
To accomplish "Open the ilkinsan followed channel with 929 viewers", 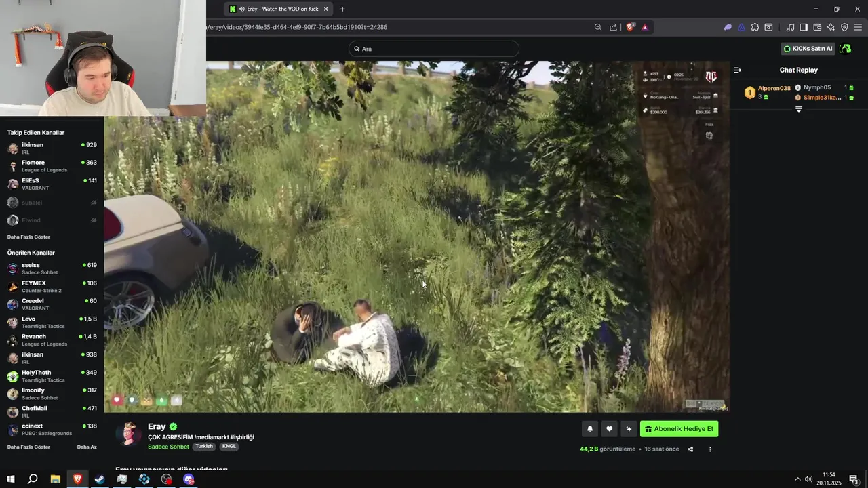I will pos(52,148).
